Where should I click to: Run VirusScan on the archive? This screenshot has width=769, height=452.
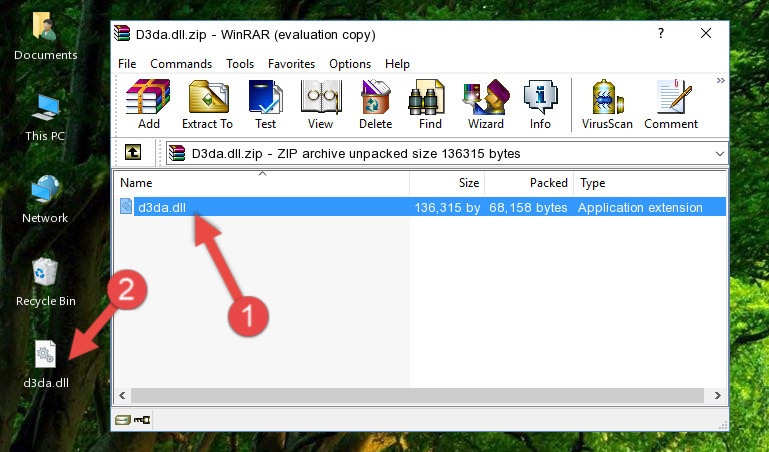click(607, 104)
